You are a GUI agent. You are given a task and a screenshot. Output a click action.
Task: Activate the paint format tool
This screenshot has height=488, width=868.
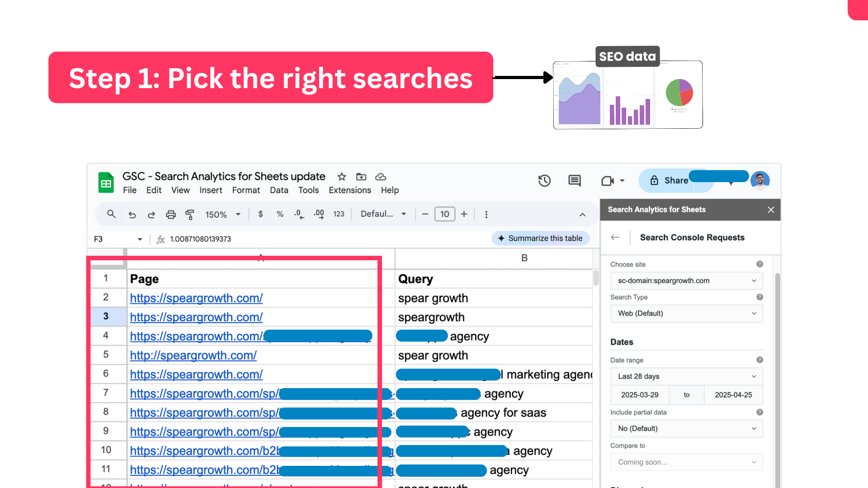(x=190, y=215)
